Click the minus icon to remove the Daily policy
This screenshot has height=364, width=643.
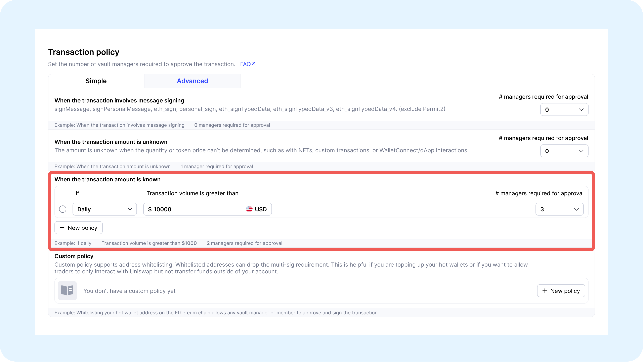(x=63, y=209)
